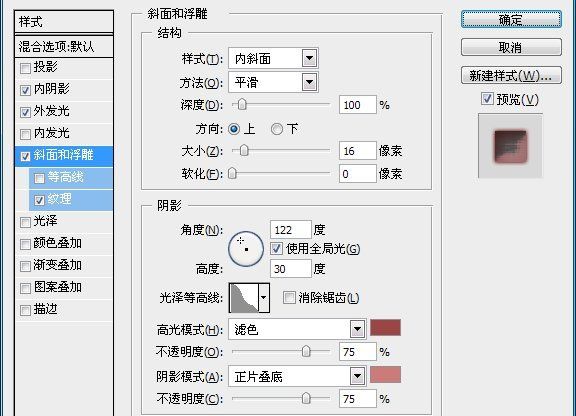576x416 pixels.
Task: Enable the 渐变叠加 checkbox
Action: pos(25,266)
